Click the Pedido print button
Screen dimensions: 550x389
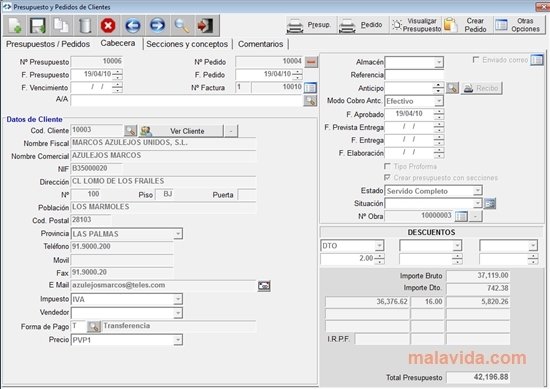363,25
